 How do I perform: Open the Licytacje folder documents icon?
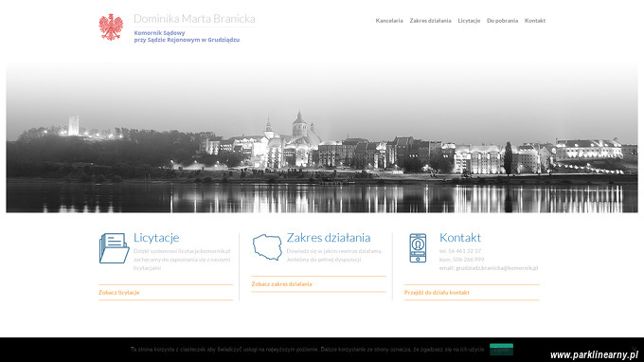tap(115, 248)
